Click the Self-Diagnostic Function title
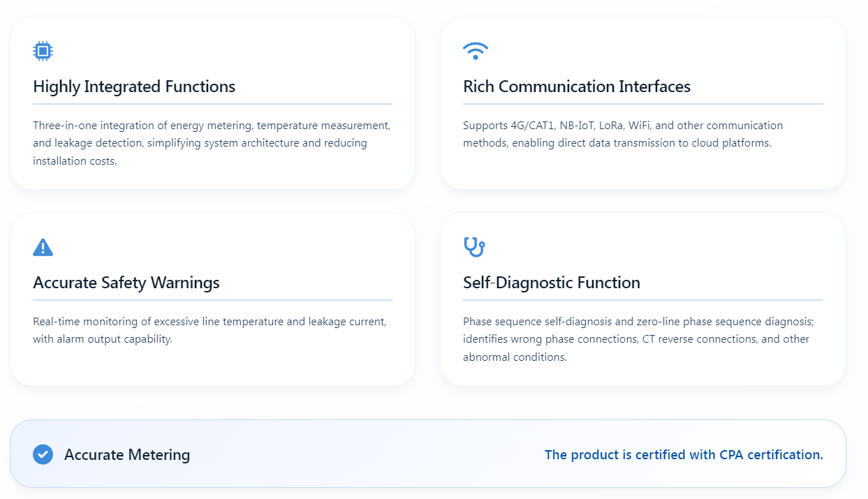868x499 pixels. (x=552, y=283)
